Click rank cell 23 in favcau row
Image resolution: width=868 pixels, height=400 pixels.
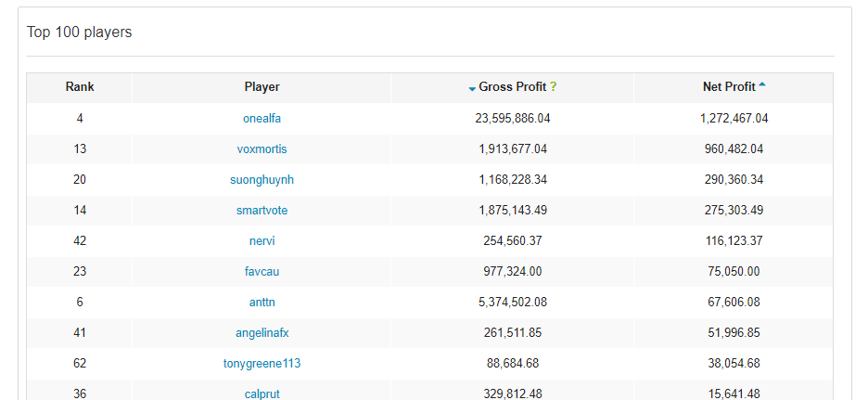point(80,272)
